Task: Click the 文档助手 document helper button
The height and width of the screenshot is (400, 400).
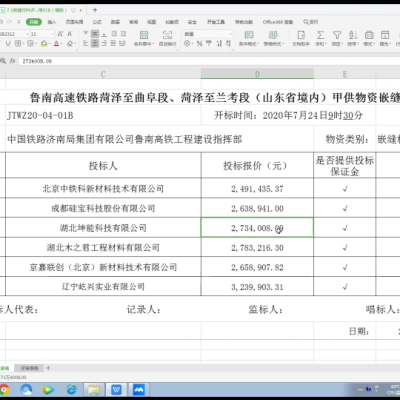Action: click(x=301, y=38)
